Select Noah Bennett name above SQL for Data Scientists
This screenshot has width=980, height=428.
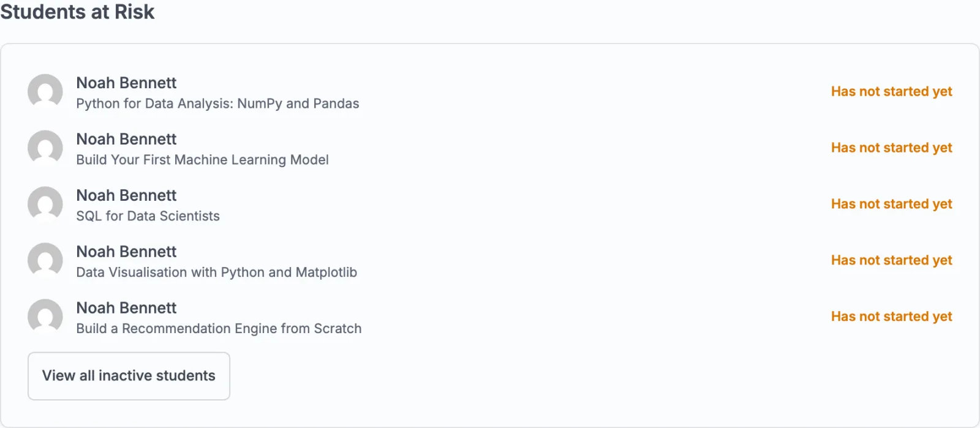point(126,195)
